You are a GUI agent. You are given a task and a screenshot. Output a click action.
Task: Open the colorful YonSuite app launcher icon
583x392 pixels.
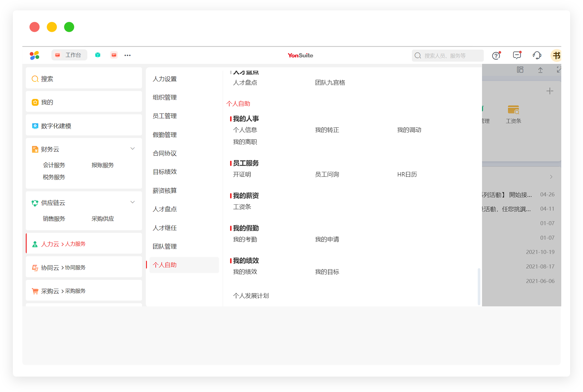pos(34,55)
